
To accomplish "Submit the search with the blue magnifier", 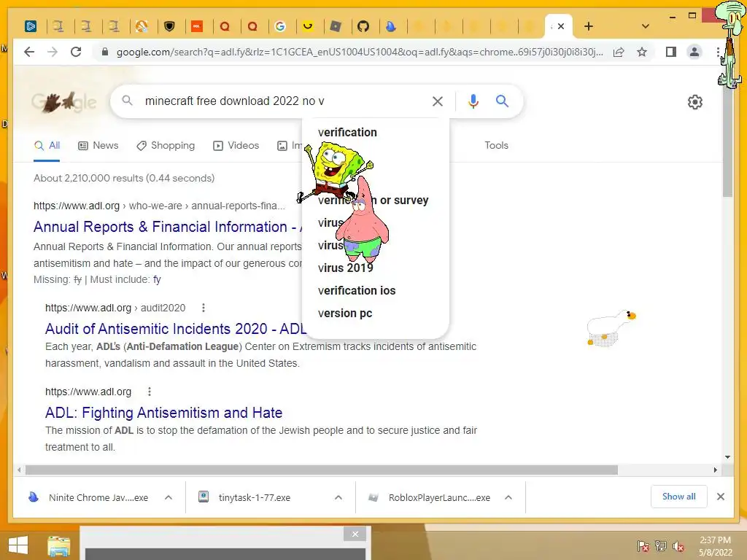I will tap(502, 101).
